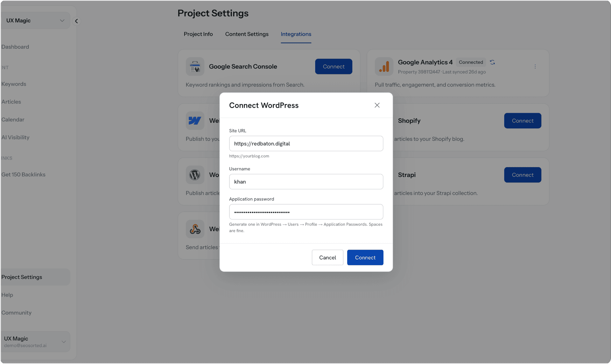Open Calendar in the sidebar

[13, 120]
